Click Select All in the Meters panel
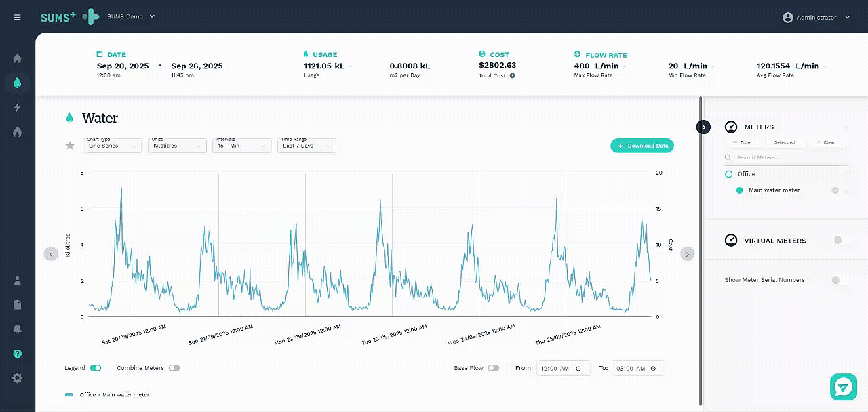 (x=785, y=142)
